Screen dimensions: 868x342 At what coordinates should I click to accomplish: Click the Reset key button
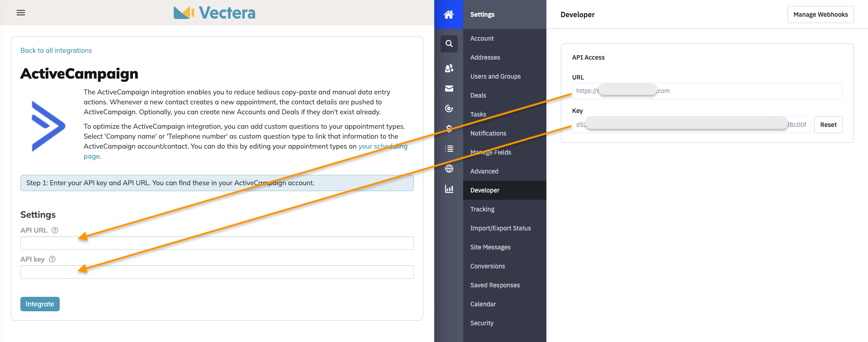click(x=828, y=125)
